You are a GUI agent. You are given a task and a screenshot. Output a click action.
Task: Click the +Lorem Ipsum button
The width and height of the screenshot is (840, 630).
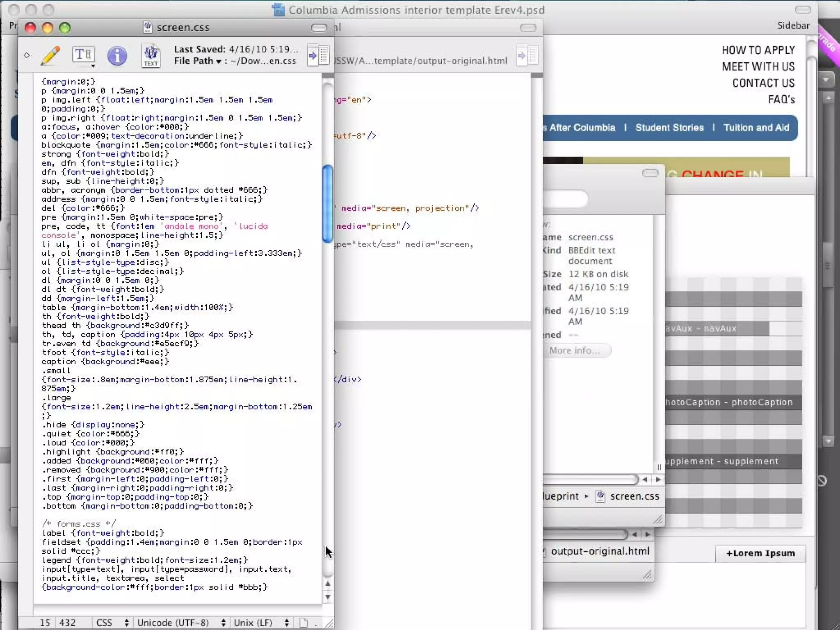coord(760,553)
